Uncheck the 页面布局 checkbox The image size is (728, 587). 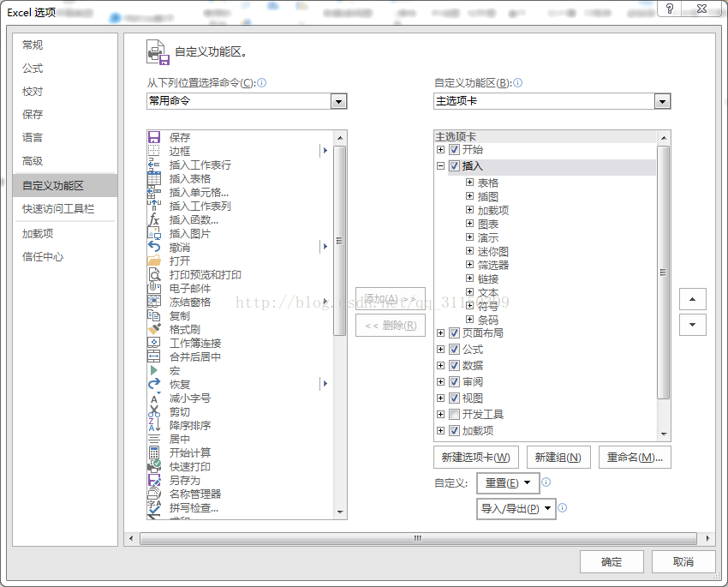(455, 333)
